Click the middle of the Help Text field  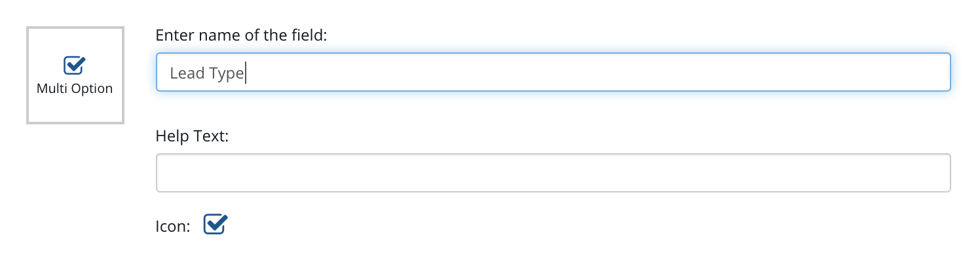tap(553, 173)
